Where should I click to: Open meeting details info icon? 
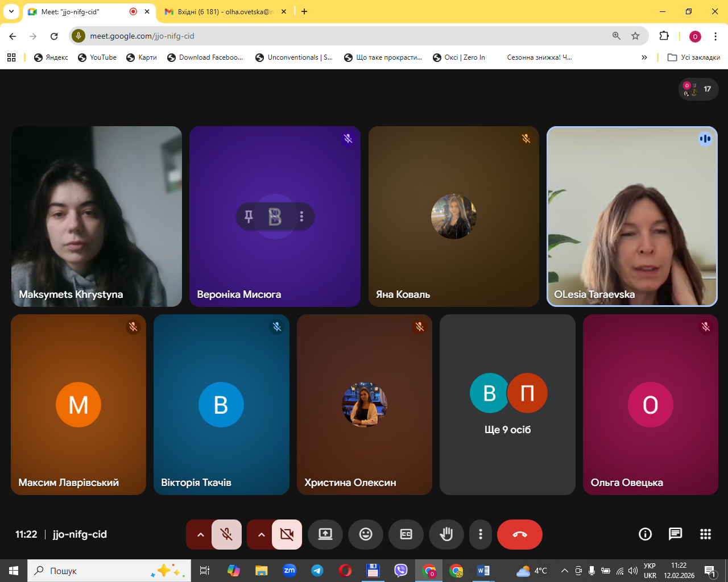pyautogui.click(x=645, y=534)
